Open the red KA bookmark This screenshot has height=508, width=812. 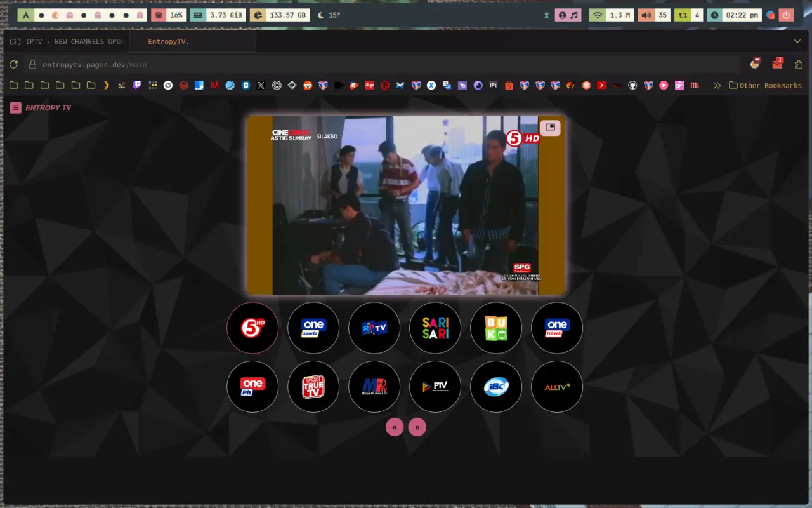tap(214, 85)
